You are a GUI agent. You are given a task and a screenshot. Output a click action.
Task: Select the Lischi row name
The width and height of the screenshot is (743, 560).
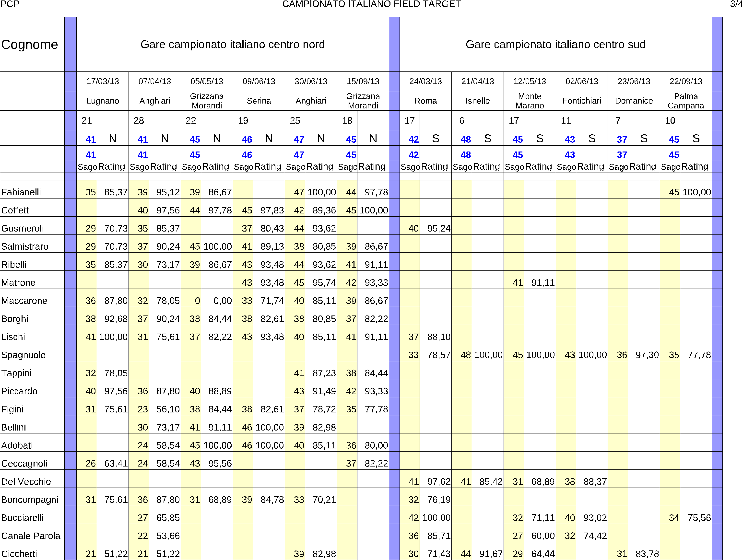click(x=13, y=337)
